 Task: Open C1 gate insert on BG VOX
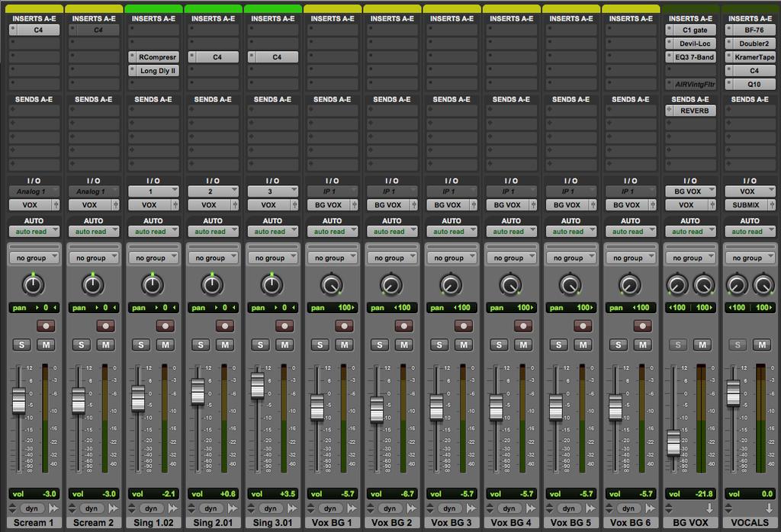690,30
